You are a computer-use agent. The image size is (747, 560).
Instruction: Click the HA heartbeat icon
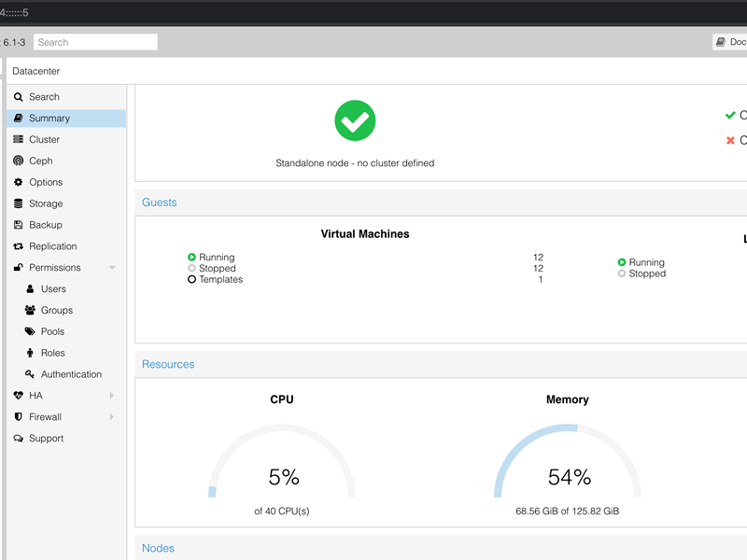pos(19,396)
